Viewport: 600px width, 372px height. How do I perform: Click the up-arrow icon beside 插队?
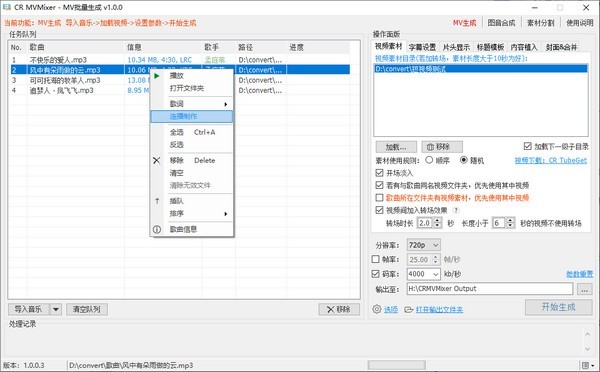(x=157, y=201)
